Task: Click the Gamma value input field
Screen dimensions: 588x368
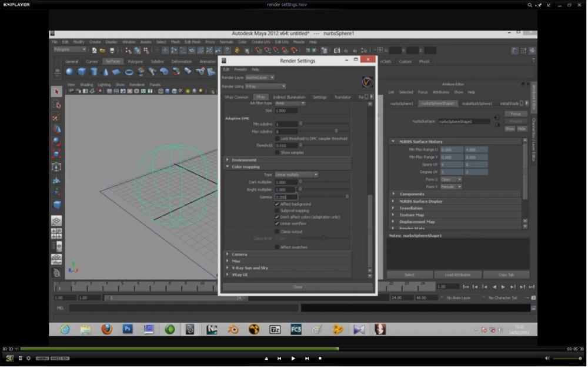Action: pyautogui.click(x=286, y=197)
